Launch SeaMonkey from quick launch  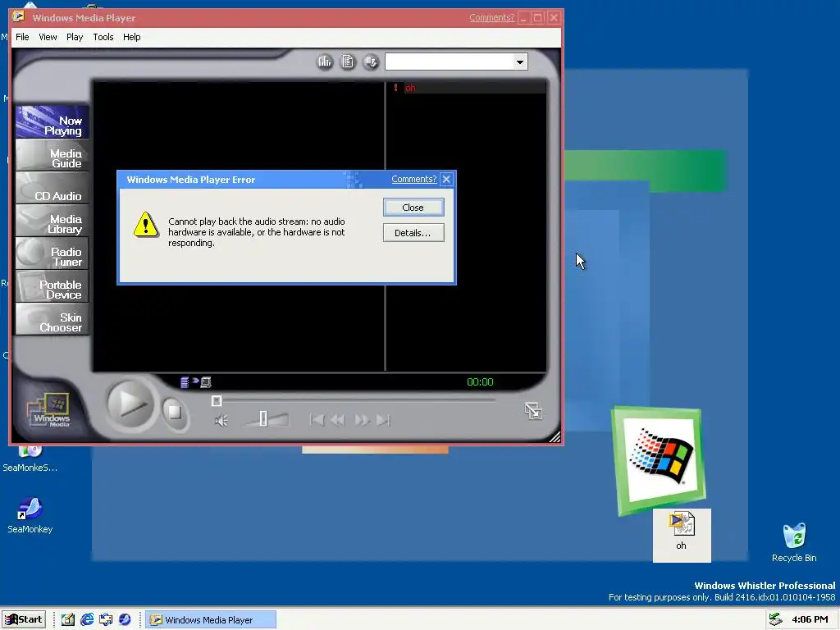point(125,620)
